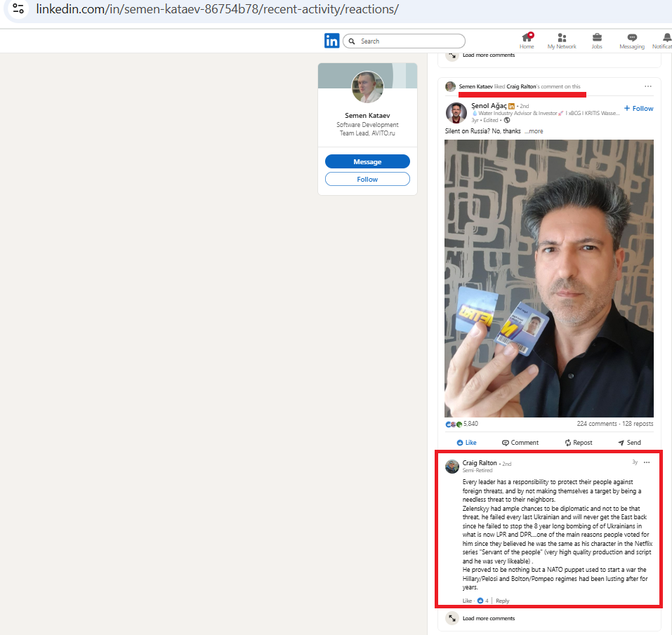This screenshot has width=672, height=635.
Task: Click the Send button under the post
Action: pyautogui.click(x=629, y=442)
